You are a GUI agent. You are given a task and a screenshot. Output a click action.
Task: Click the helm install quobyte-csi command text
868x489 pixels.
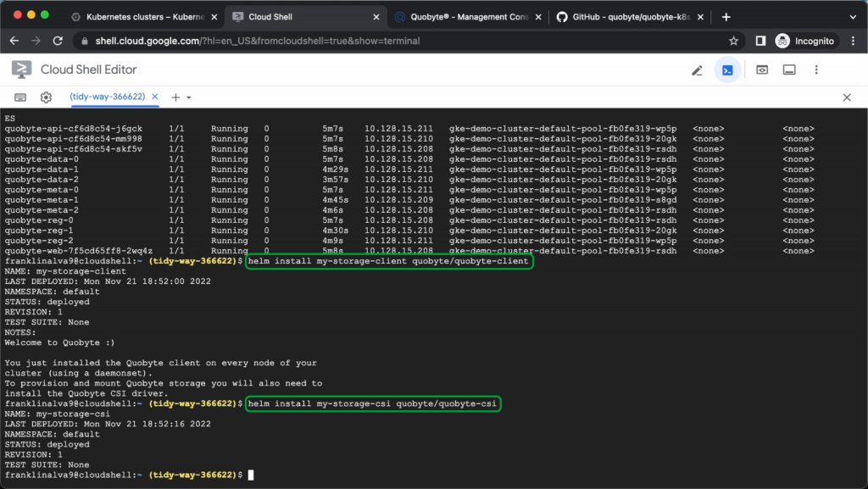click(x=372, y=403)
